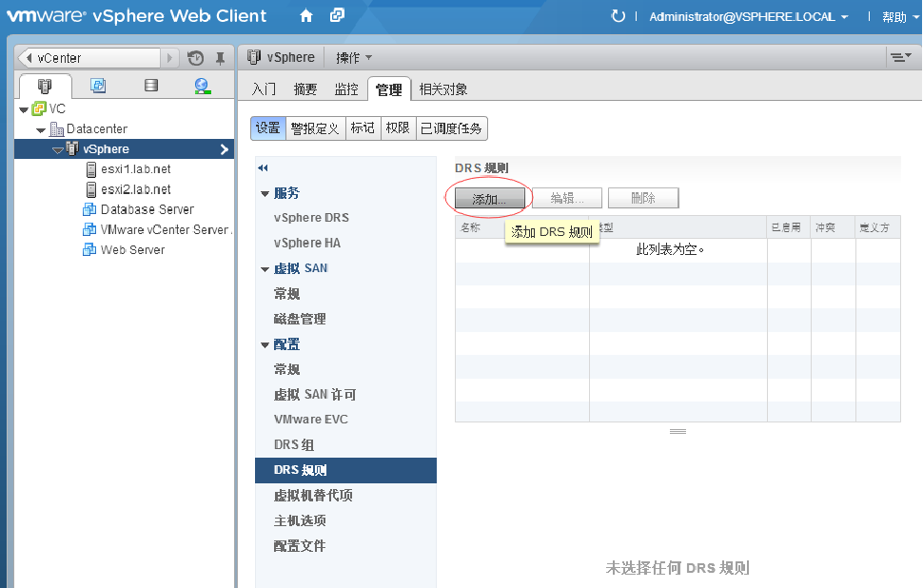The width and height of the screenshot is (923, 588).
Task: Open the Administrator@VSPHERE.LOCAL user dropdown
Action: 749,17
